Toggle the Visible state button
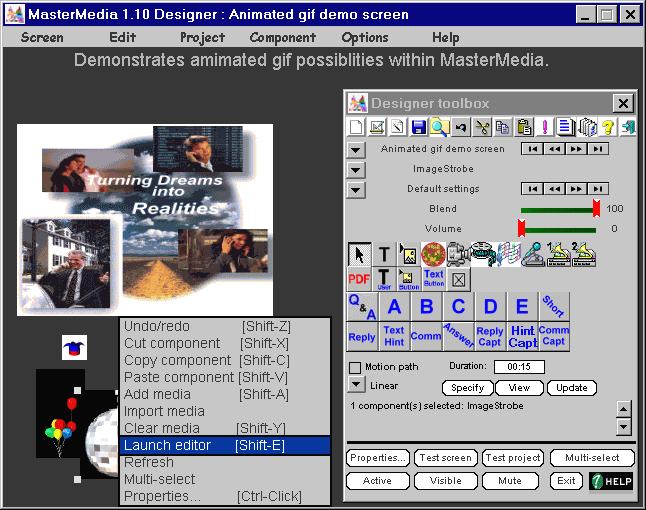 click(x=445, y=481)
